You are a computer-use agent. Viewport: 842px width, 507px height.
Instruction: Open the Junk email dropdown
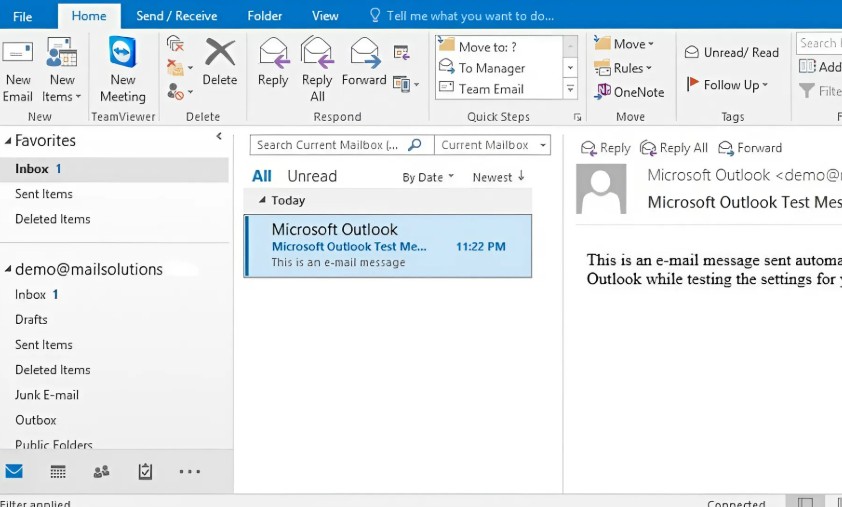pos(179,92)
